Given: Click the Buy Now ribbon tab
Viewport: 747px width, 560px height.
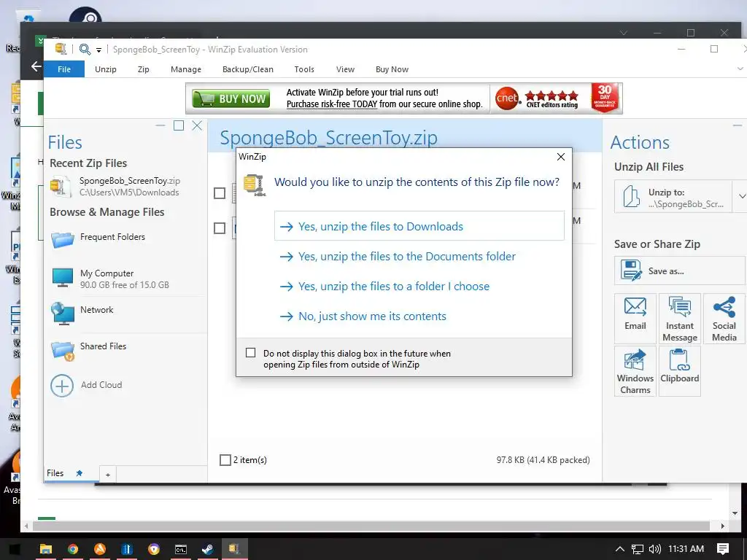Looking at the screenshot, I should 392,69.
